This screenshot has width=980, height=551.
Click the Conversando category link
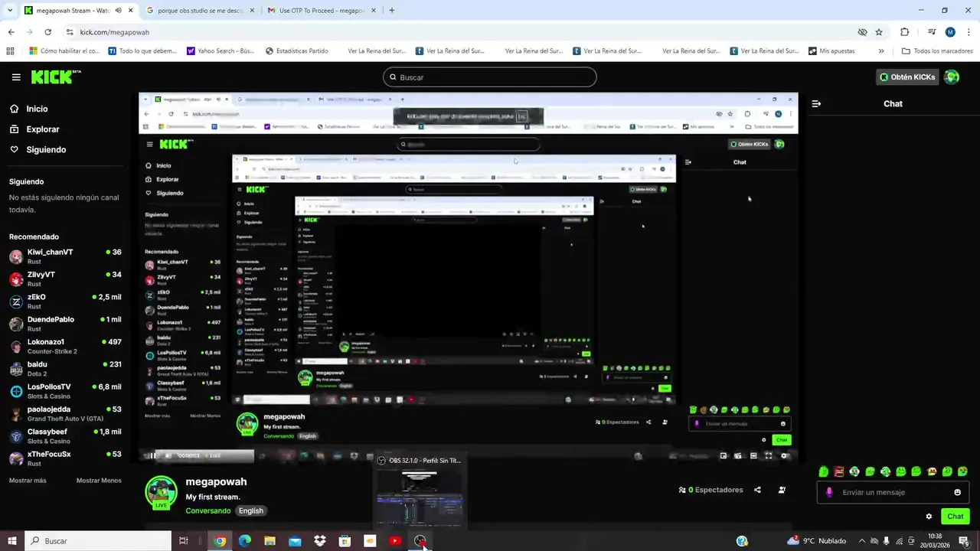click(x=207, y=510)
